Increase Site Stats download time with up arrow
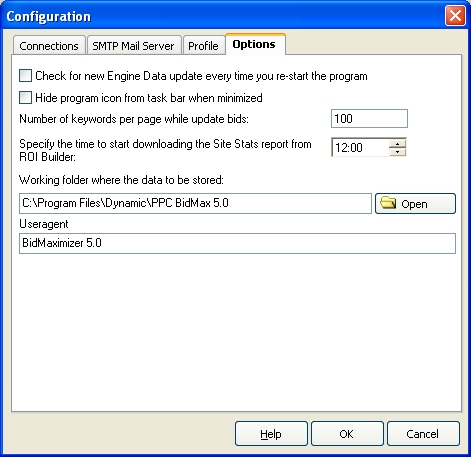 [x=397, y=144]
